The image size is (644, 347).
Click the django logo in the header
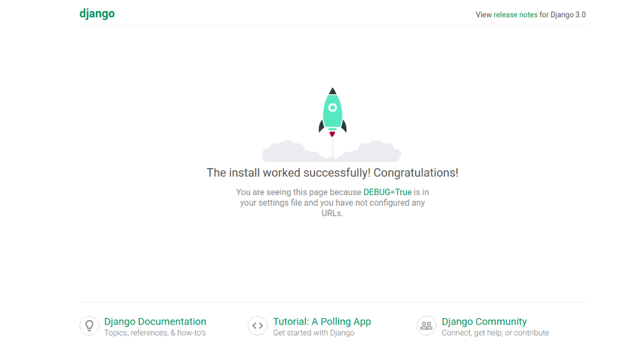tap(97, 14)
